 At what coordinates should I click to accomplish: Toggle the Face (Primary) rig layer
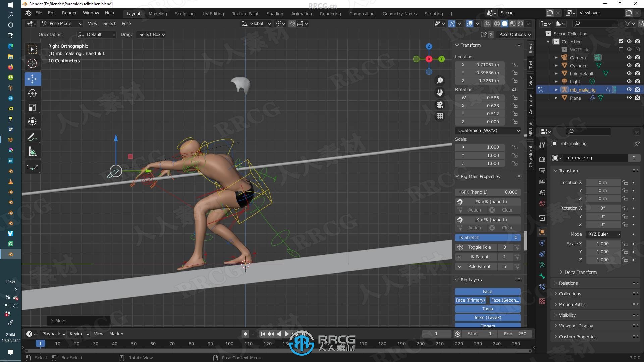point(471,300)
